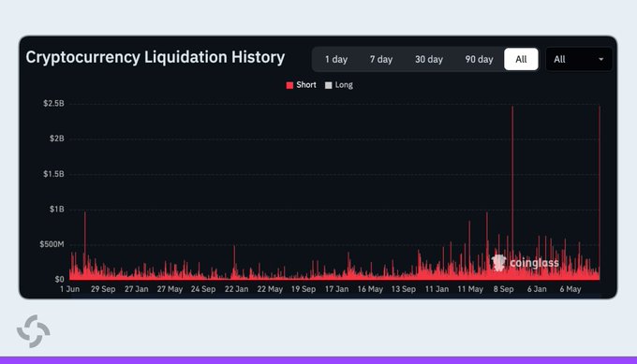Click the 11 Jan x-axis date
Screen dimensions: 637x364
click(x=437, y=289)
